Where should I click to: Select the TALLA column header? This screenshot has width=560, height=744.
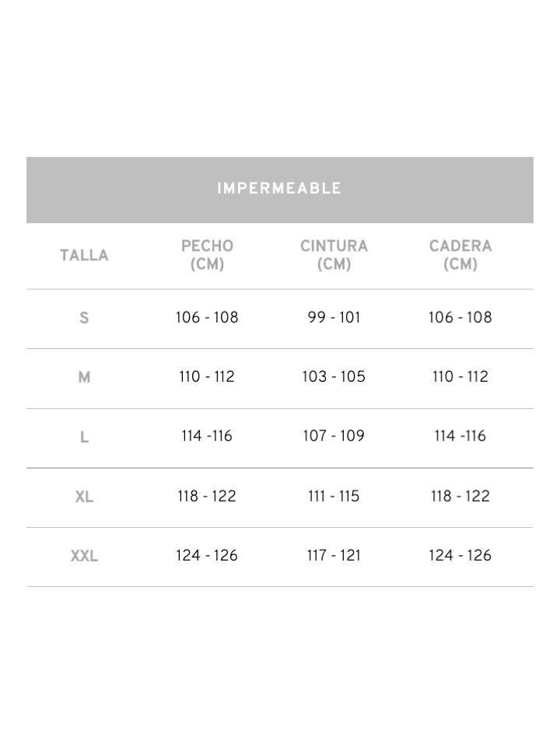(84, 255)
